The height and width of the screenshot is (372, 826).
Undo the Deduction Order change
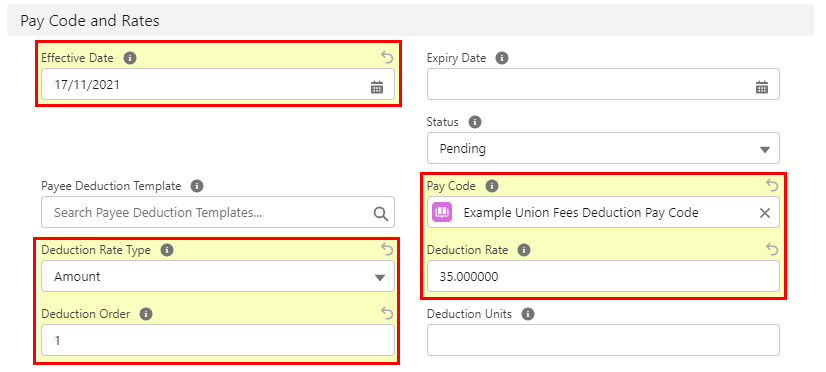(387, 313)
